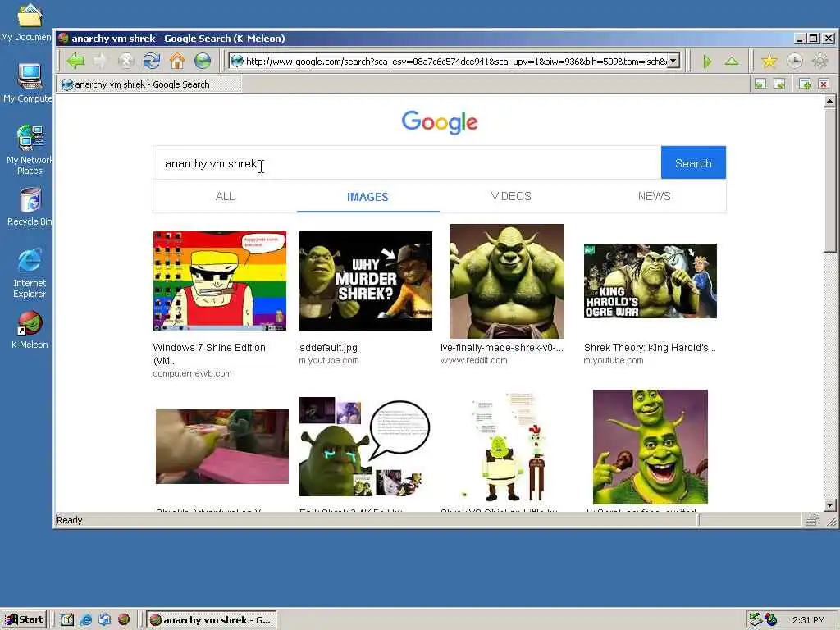Launch K-Meleon desktop shortcut
Viewport: 840px width, 630px height.
(x=30, y=330)
